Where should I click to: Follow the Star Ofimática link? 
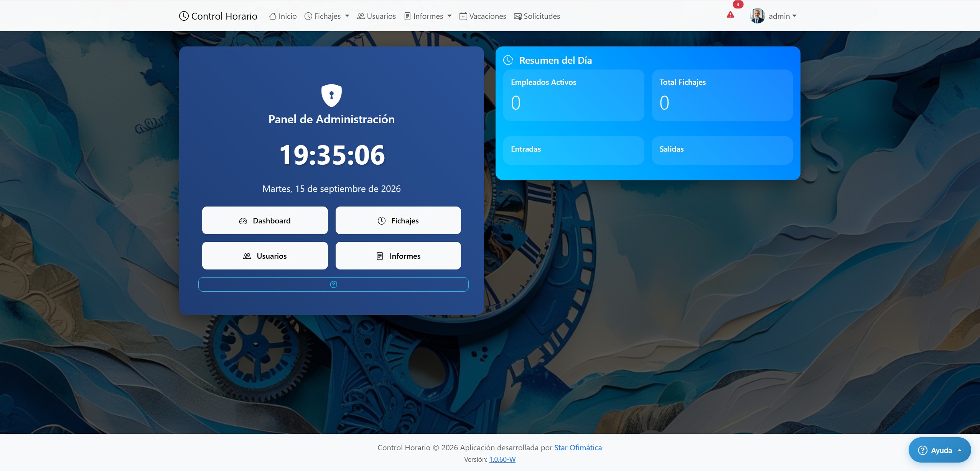pos(578,448)
